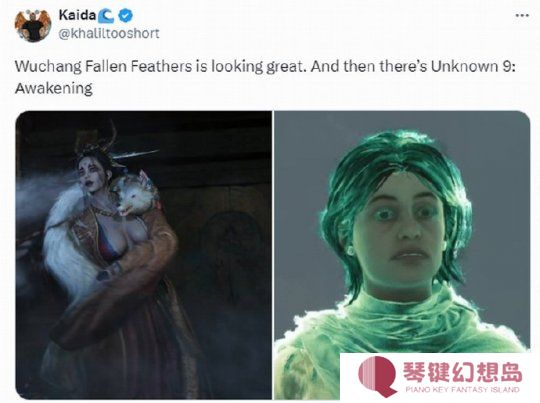The image size is (540, 403).
Task: Click the Kaida display name
Action: 77,15
